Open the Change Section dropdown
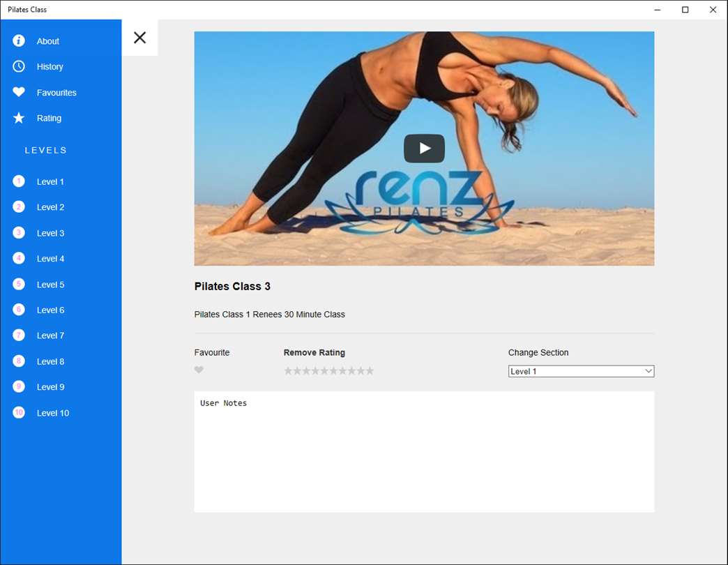Image resolution: width=728 pixels, height=565 pixels. point(581,371)
